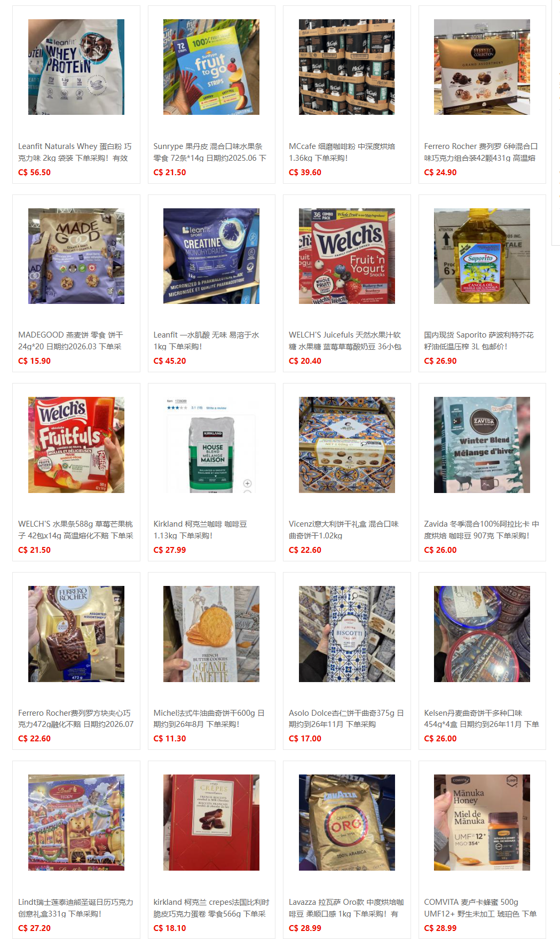The width and height of the screenshot is (560, 939).
Task: Click the Sunrype fruit to go strips thumbnail
Action: (x=211, y=67)
